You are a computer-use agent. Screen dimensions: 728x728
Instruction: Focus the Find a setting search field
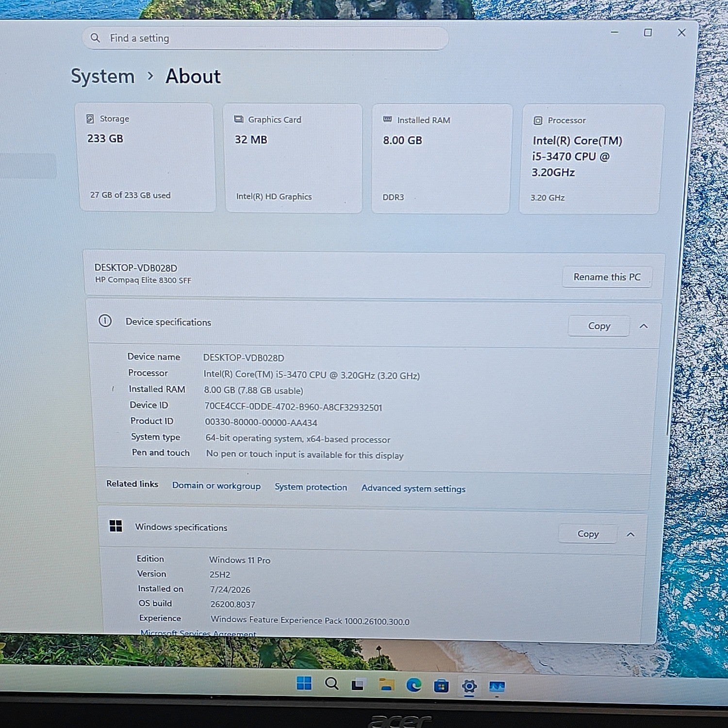point(265,38)
